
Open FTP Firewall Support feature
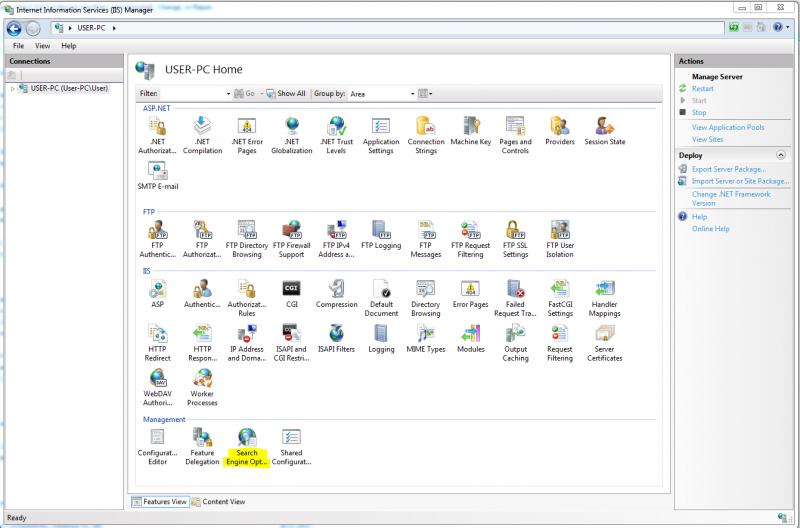[x=291, y=239]
